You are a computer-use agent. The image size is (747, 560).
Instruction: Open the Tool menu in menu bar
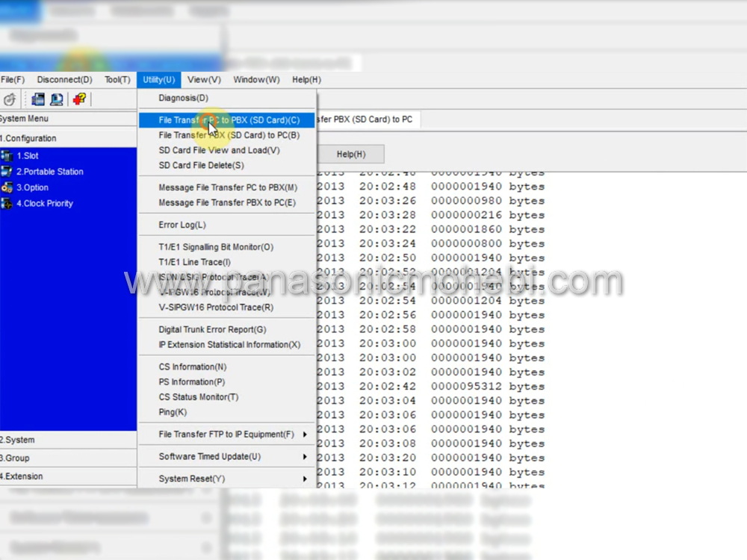pos(117,80)
